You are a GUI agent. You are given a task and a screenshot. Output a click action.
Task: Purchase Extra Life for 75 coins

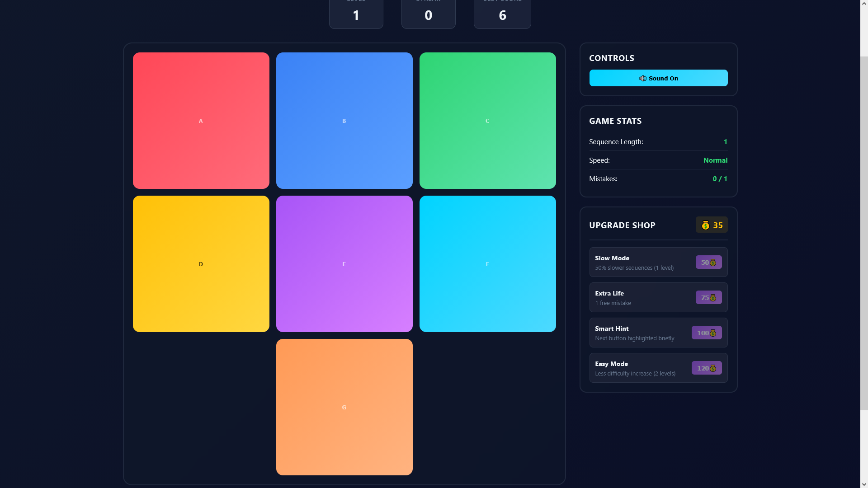click(708, 298)
